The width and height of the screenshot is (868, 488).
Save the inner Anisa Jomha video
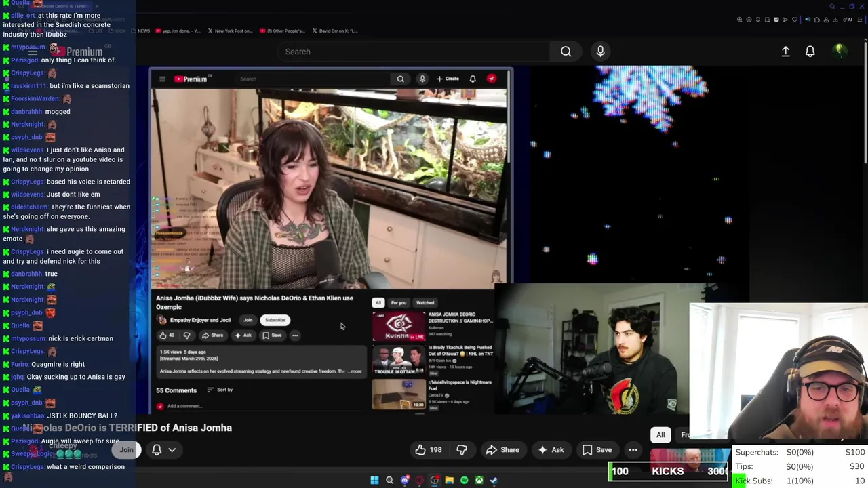(x=272, y=335)
